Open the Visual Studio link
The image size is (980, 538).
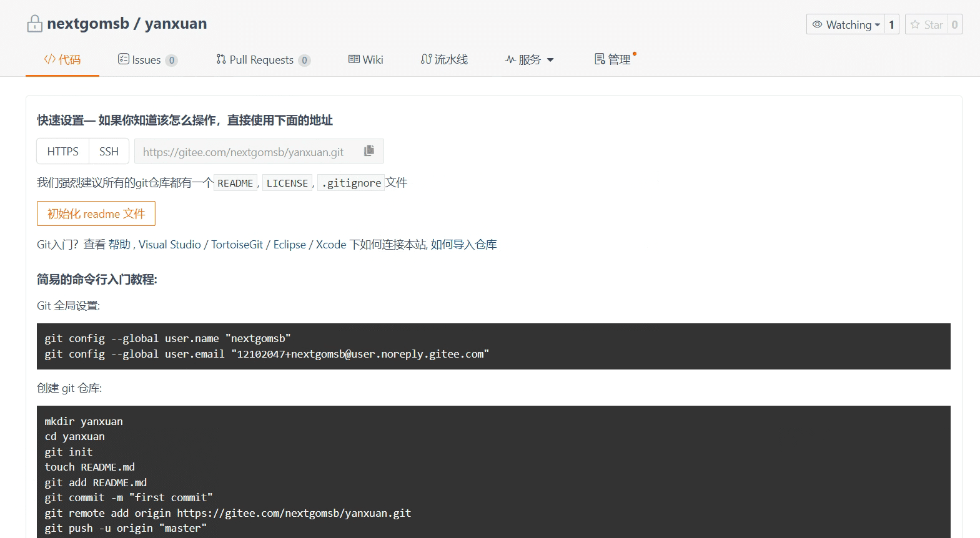[170, 245]
